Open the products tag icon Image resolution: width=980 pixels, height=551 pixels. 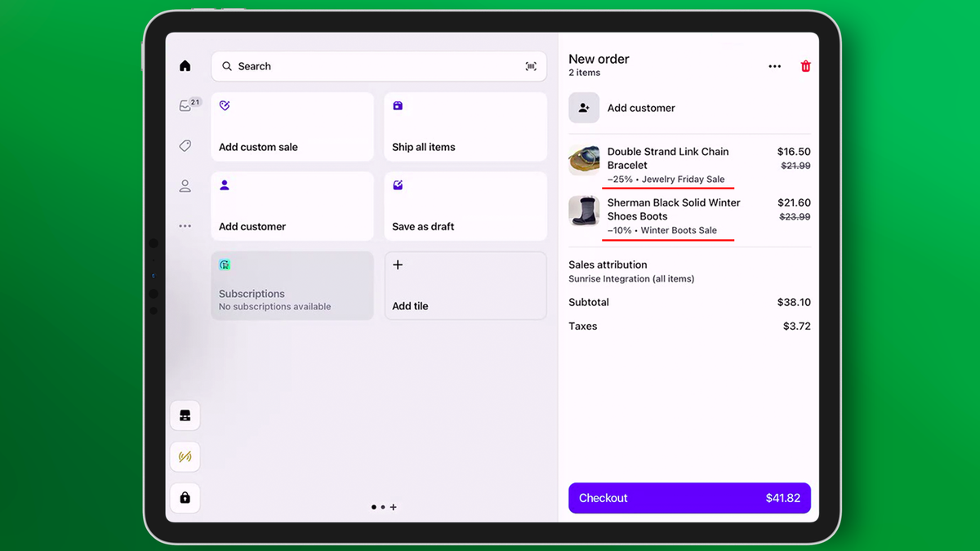coord(185,146)
